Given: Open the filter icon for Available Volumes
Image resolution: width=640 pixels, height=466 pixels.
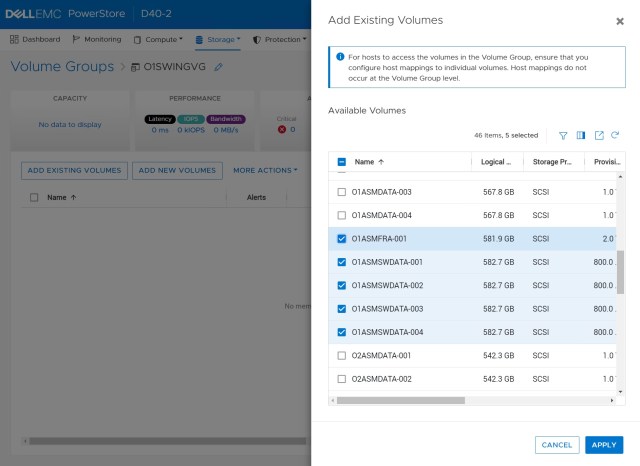Looking at the screenshot, I should coord(563,135).
